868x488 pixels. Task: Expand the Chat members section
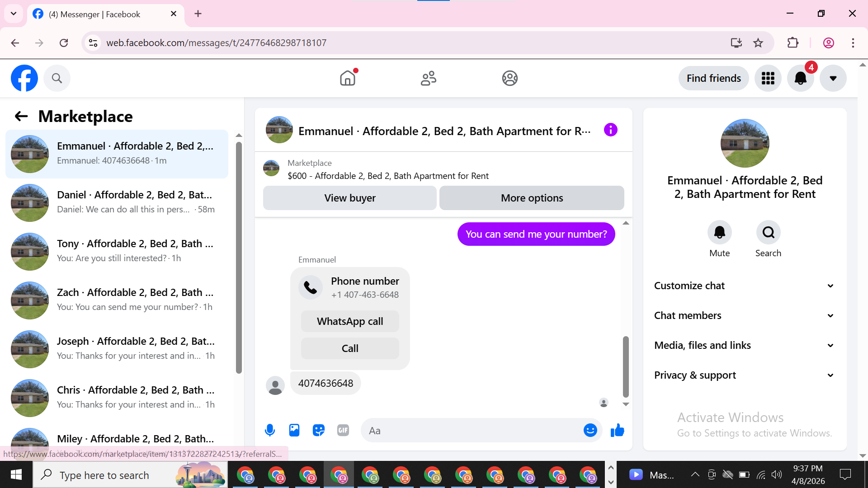click(744, 315)
